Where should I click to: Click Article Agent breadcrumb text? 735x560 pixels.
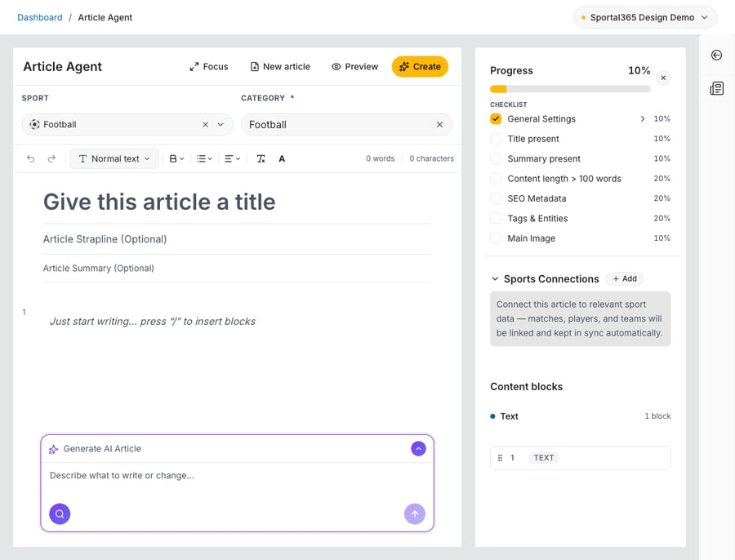tap(105, 17)
